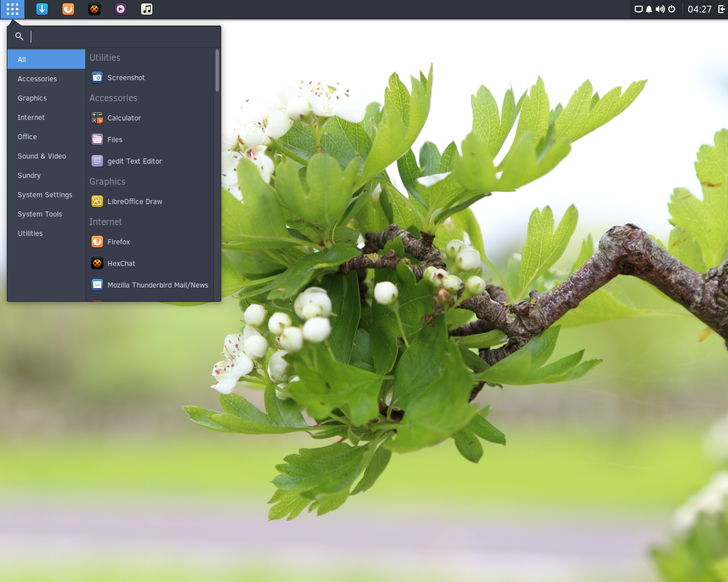Filter apps by the Graphics sidebar category
The image size is (728, 582).
click(46, 98)
